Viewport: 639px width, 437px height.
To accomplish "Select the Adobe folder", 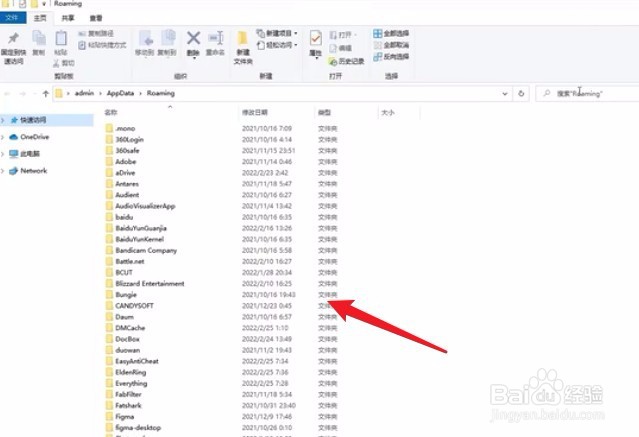I will pos(126,162).
